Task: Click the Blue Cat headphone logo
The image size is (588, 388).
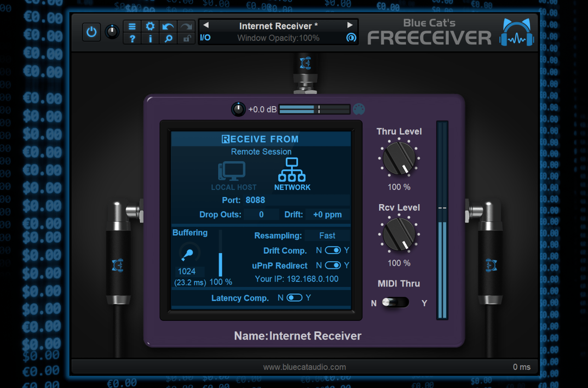Action: tap(517, 33)
